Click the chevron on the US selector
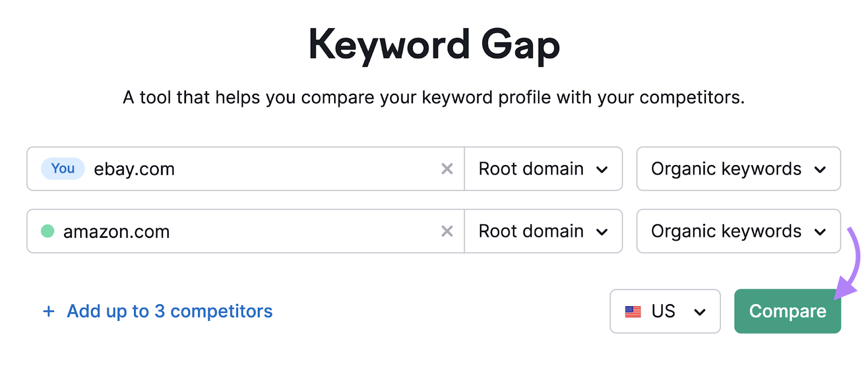The height and width of the screenshot is (366, 868). click(x=700, y=311)
